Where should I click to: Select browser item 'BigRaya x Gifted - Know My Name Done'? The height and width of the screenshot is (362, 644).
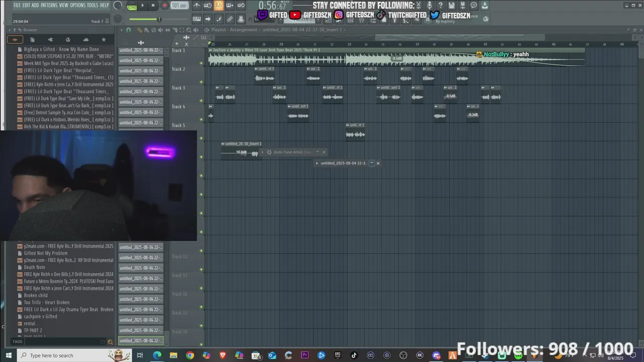61,49
